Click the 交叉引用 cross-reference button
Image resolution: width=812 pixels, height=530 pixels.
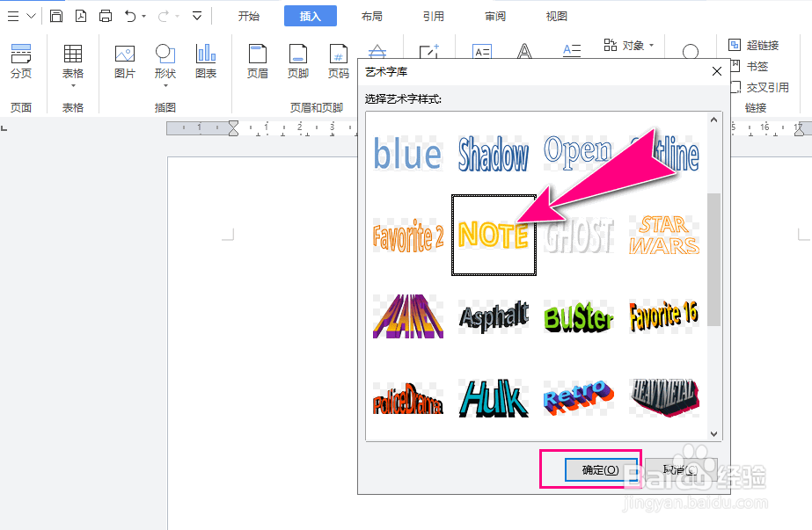759,88
